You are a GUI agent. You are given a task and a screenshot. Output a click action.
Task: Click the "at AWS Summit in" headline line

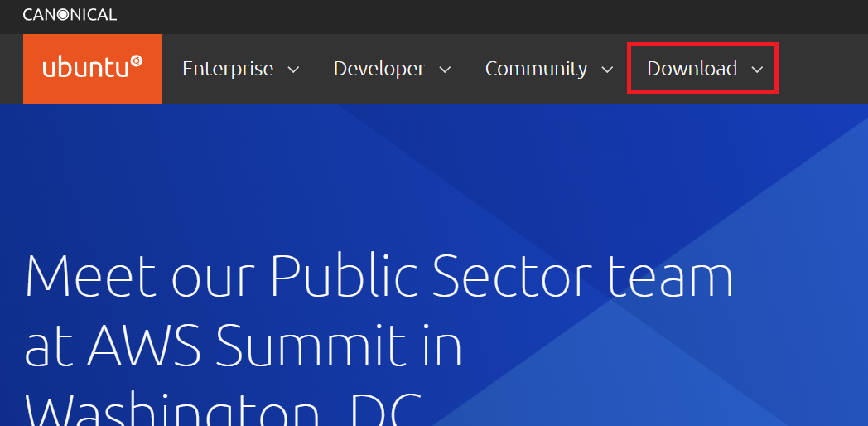point(243,346)
